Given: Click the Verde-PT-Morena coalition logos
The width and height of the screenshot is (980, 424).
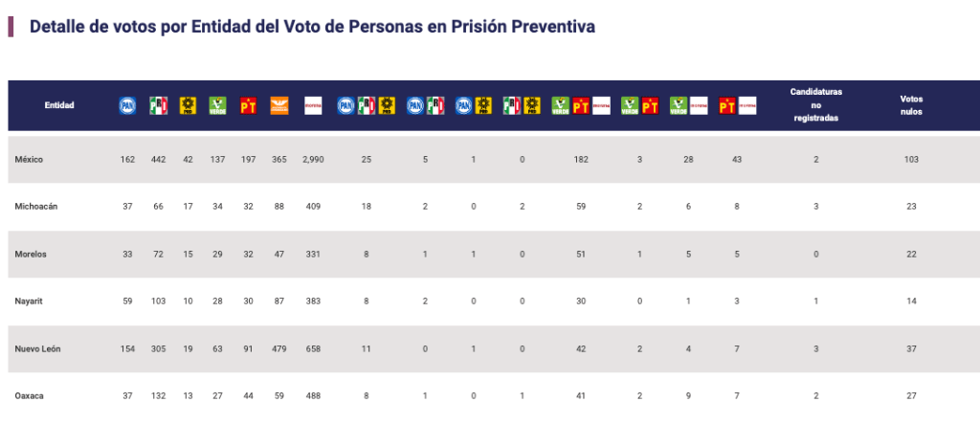Looking at the screenshot, I should 581,105.
